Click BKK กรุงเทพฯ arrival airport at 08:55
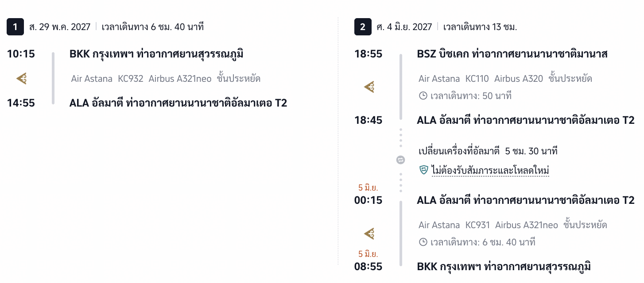 [x=504, y=267]
